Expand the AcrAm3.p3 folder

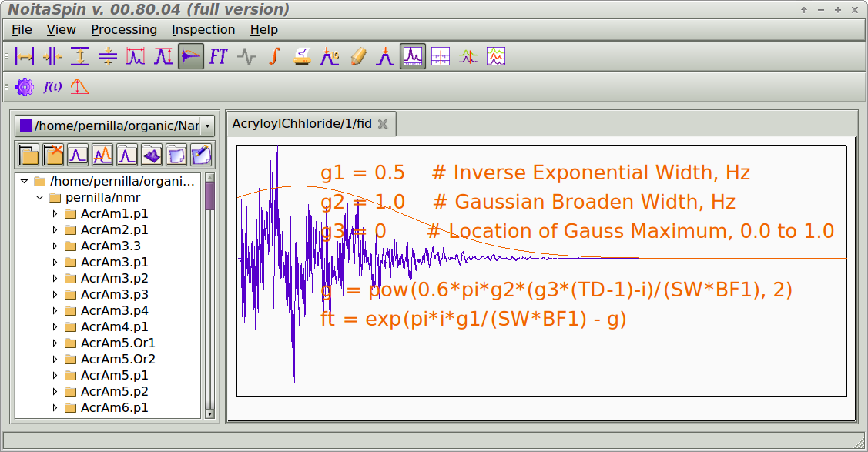tap(55, 294)
